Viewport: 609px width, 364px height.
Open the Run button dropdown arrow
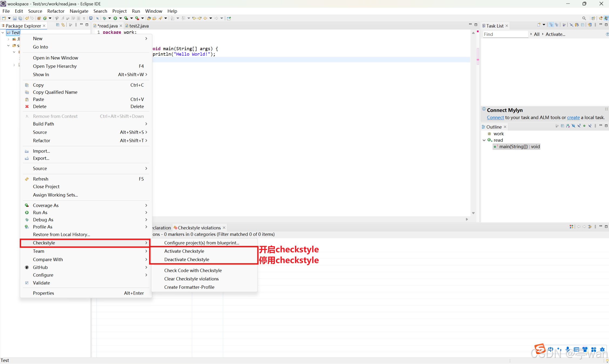tap(121, 18)
